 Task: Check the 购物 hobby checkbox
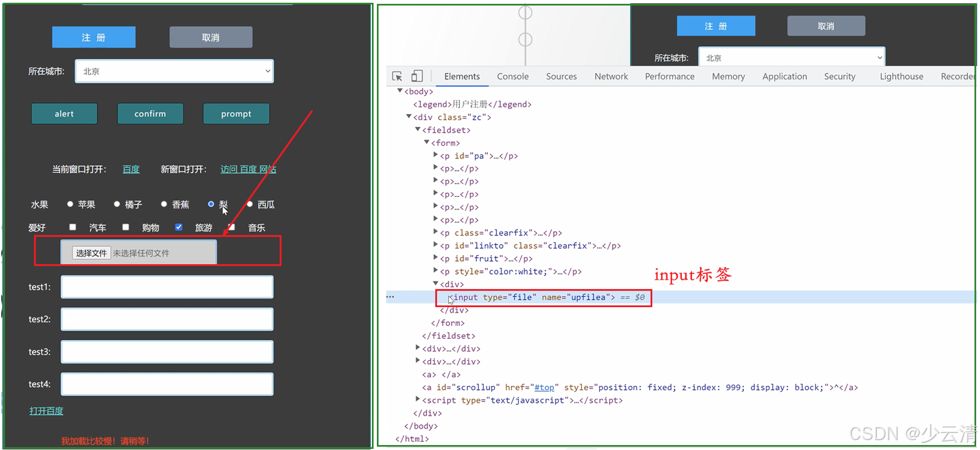point(125,227)
